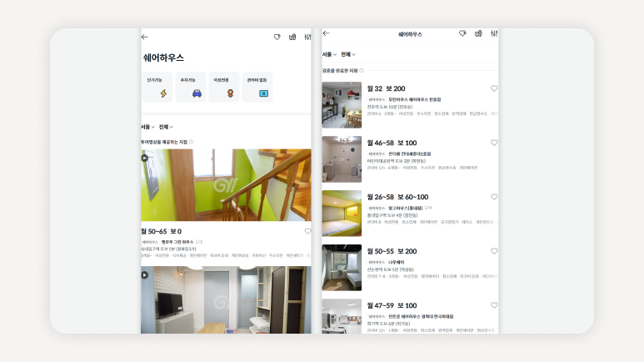Click comment icon on 월 26~58 listing
644x362 pixels.
coord(427,209)
